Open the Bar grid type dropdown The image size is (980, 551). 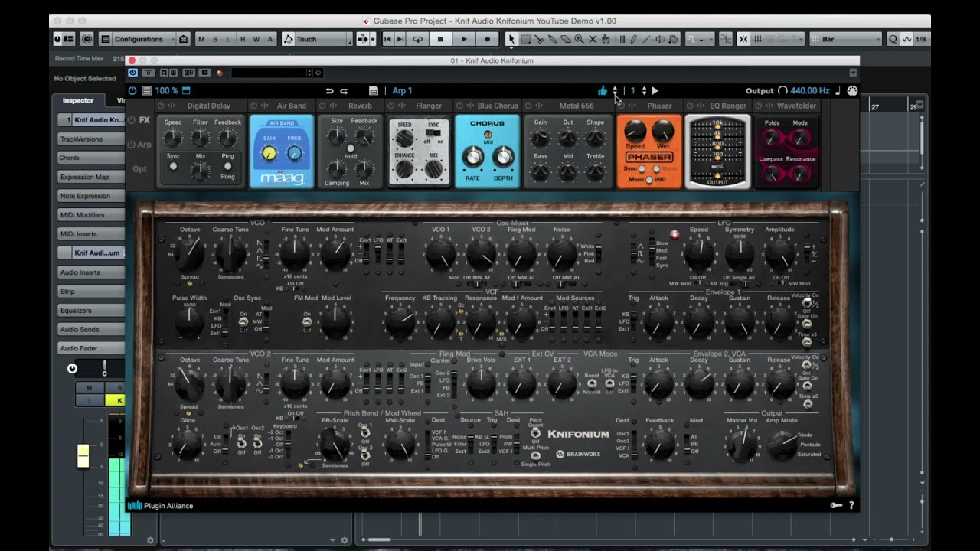846,39
